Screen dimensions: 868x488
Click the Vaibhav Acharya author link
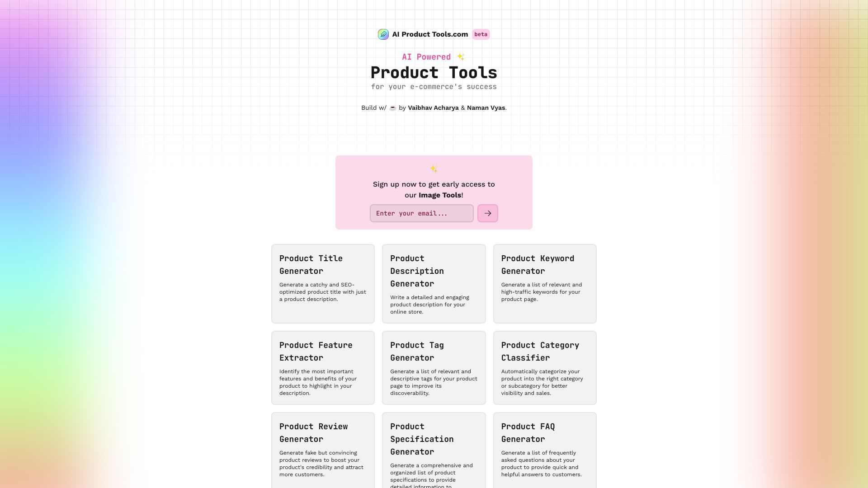pyautogui.click(x=433, y=108)
